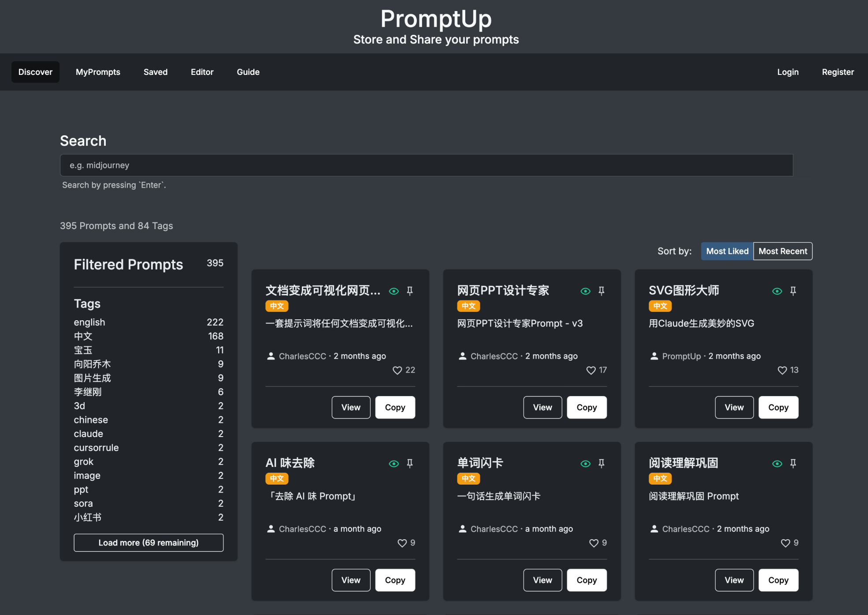Viewport: 868px width, 615px height.
Task: Copy the SVG图形大师 prompt
Action: 779,408
